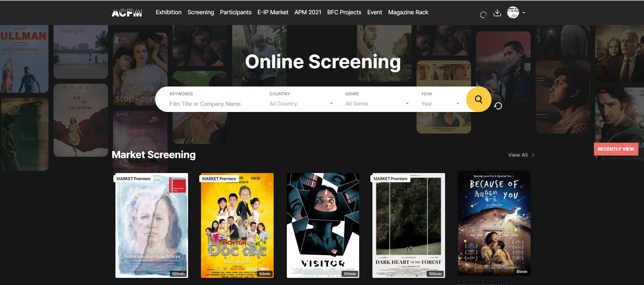The width and height of the screenshot is (644, 285).
Task: Select APM 2021 in navigation
Action: click(x=308, y=12)
